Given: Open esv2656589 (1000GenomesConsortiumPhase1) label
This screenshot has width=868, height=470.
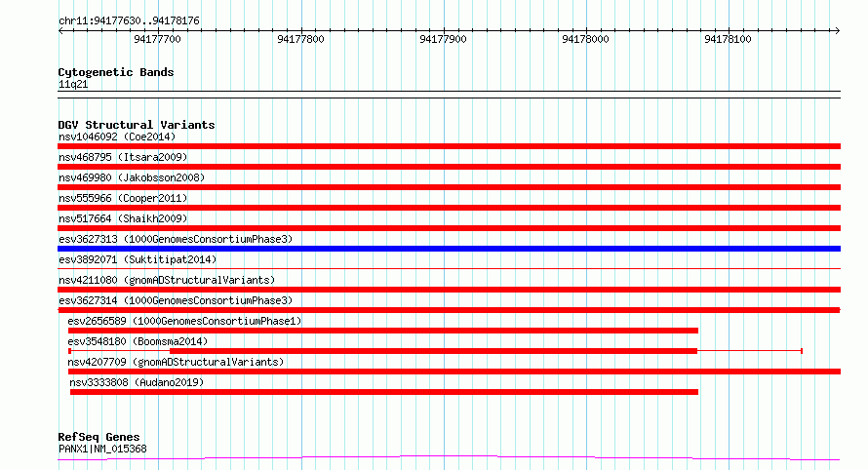Looking at the screenshot, I should 184,321.
